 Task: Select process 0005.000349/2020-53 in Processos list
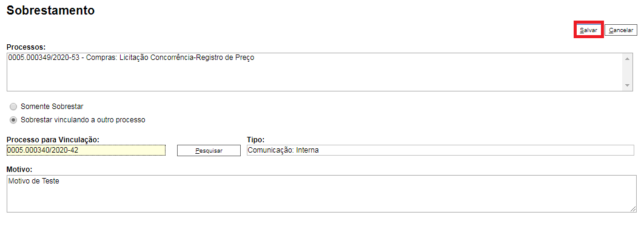click(131, 58)
